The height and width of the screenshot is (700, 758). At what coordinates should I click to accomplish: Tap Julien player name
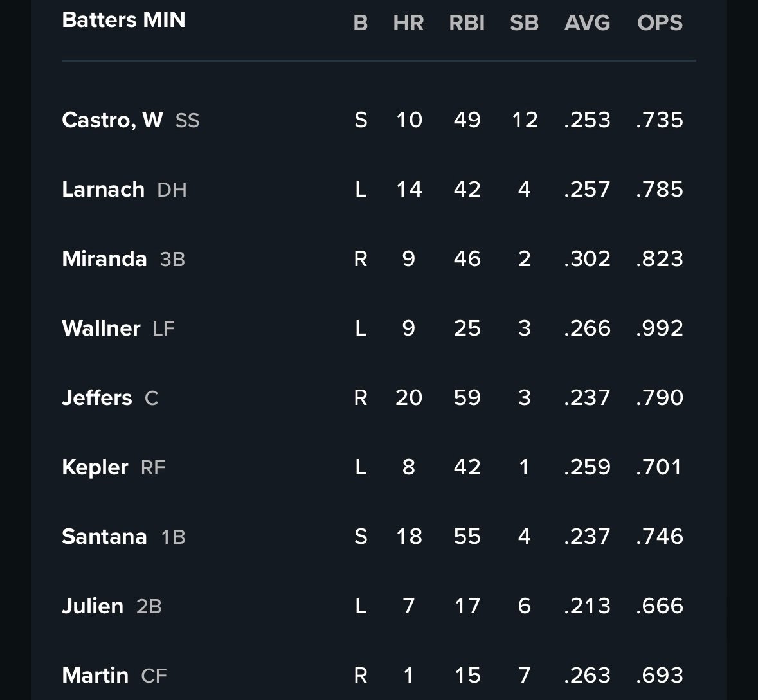[x=93, y=606]
